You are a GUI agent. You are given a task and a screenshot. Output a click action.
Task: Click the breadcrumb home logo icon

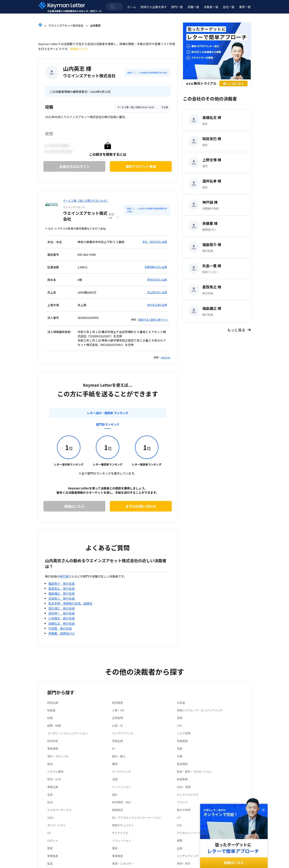click(40, 25)
